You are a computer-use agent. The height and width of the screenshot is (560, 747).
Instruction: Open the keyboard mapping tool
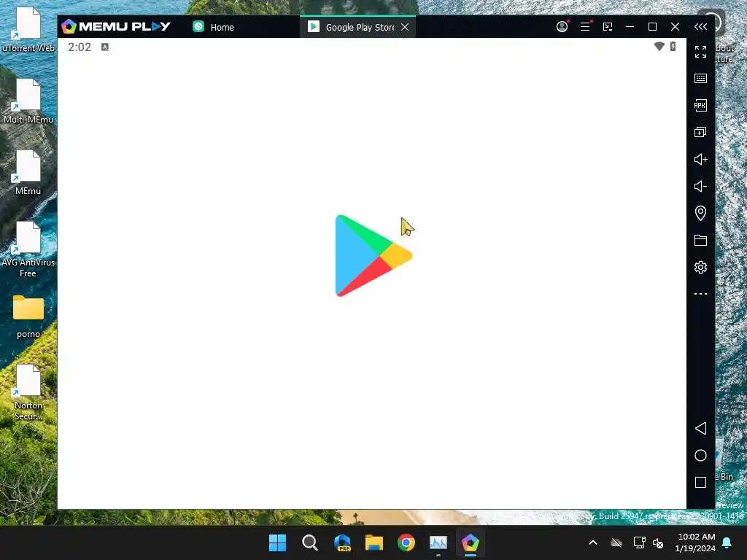click(700, 78)
